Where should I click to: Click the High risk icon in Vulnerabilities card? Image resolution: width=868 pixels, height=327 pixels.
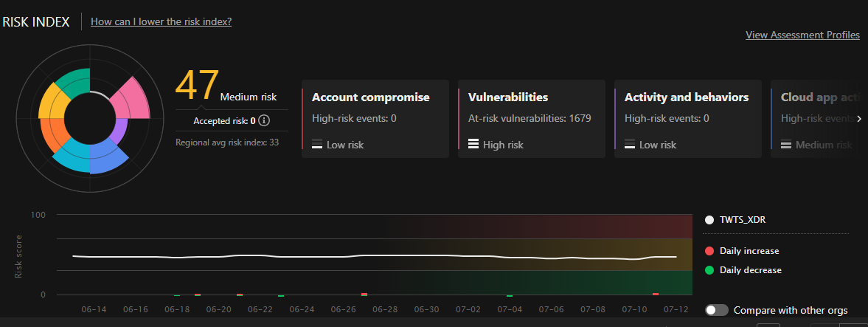click(473, 145)
